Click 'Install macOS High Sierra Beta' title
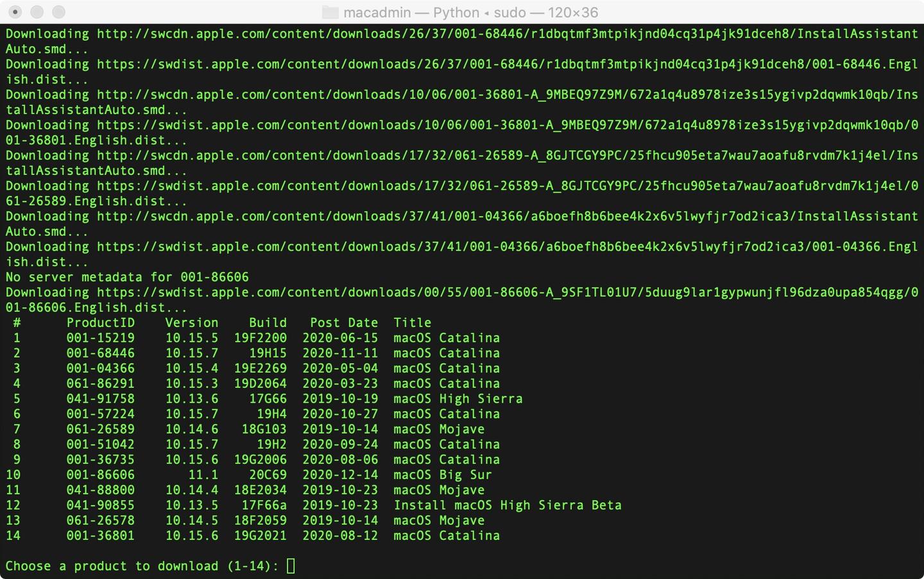 click(x=508, y=505)
